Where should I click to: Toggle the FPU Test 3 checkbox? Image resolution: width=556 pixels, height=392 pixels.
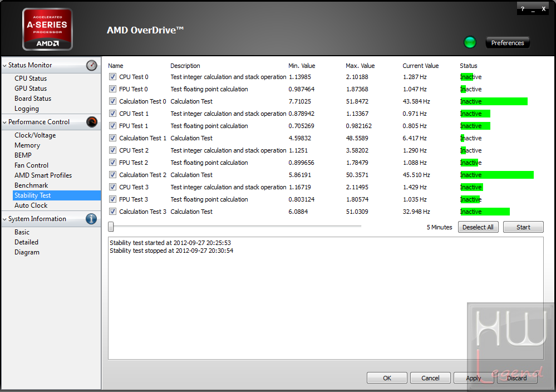[x=112, y=199]
